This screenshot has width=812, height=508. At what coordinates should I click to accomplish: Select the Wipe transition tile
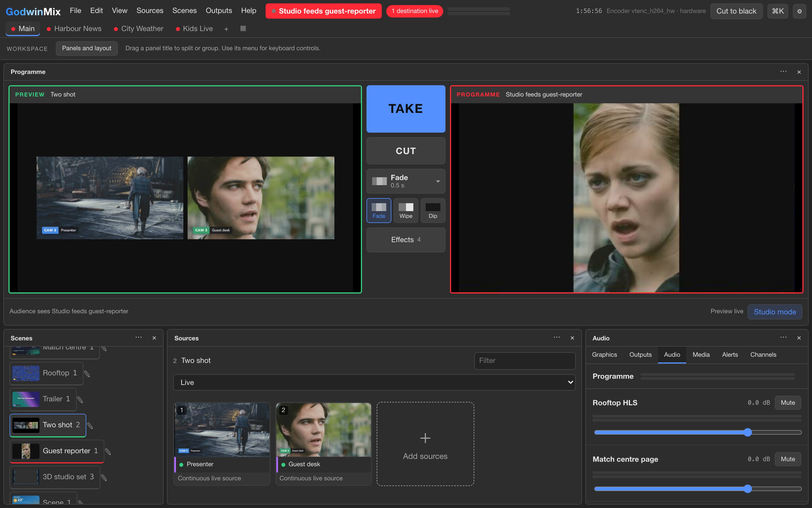click(x=406, y=211)
